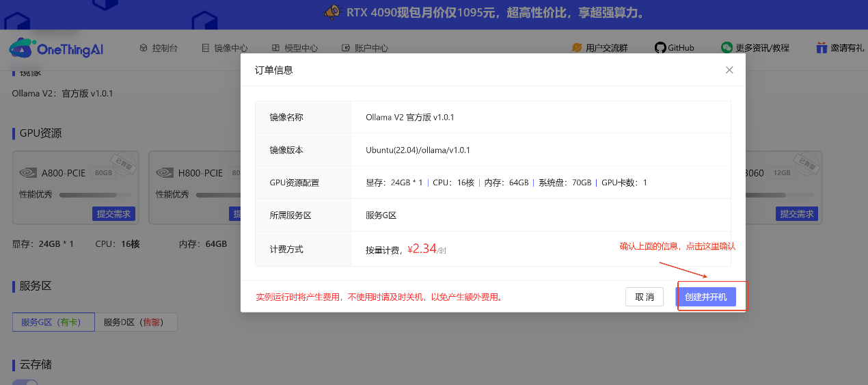
Task: Click the 用户交流群 chat icon
Action: (577, 48)
